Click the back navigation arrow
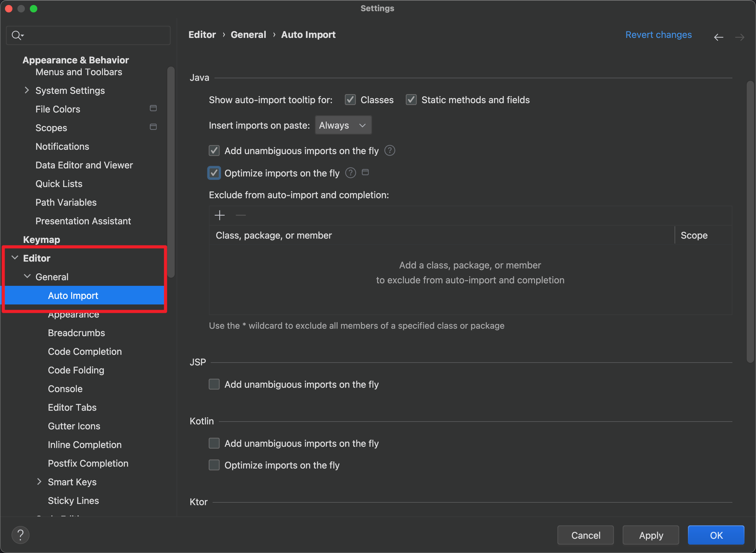756x553 pixels. pyautogui.click(x=718, y=37)
